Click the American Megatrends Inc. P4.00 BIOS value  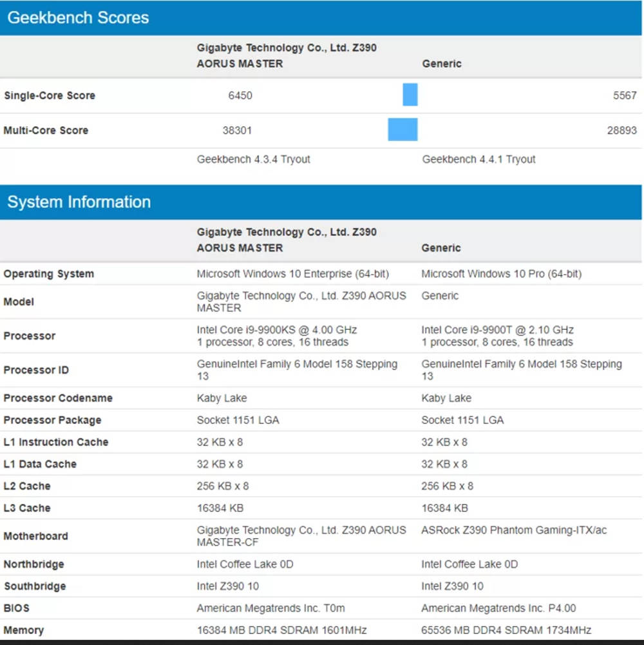(x=498, y=608)
